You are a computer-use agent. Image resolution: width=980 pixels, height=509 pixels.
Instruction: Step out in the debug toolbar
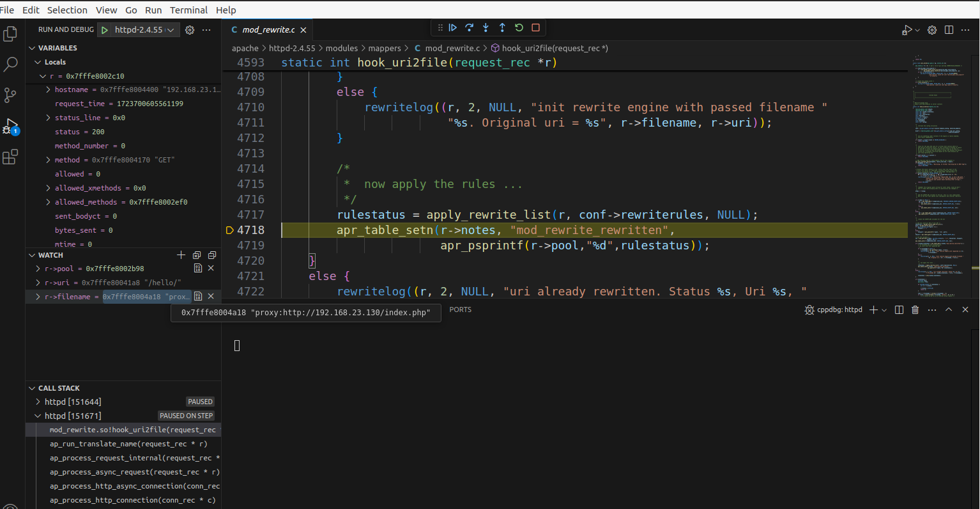click(x=503, y=27)
